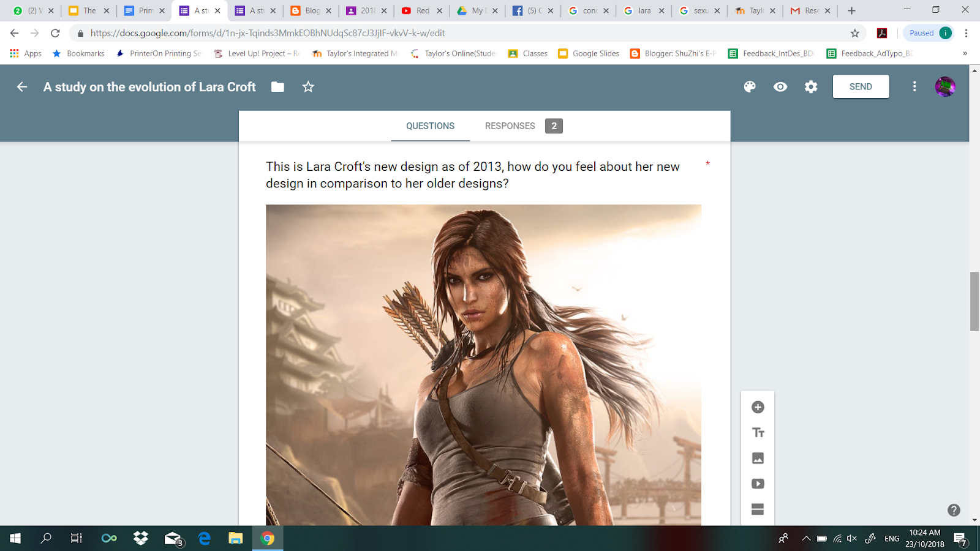Screen dimensions: 980x551
Task: Open Task View on the taskbar
Action: click(77, 538)
